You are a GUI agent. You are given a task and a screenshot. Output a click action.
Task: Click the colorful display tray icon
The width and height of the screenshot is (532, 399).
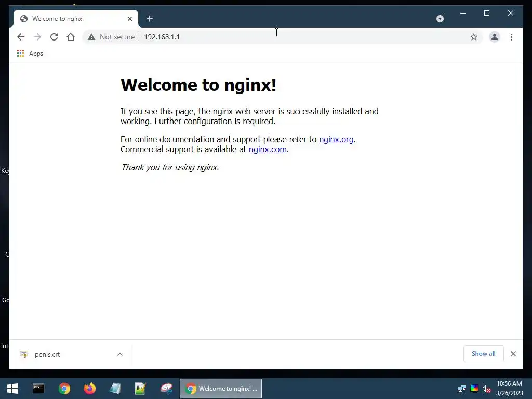[x=474, y=389]
